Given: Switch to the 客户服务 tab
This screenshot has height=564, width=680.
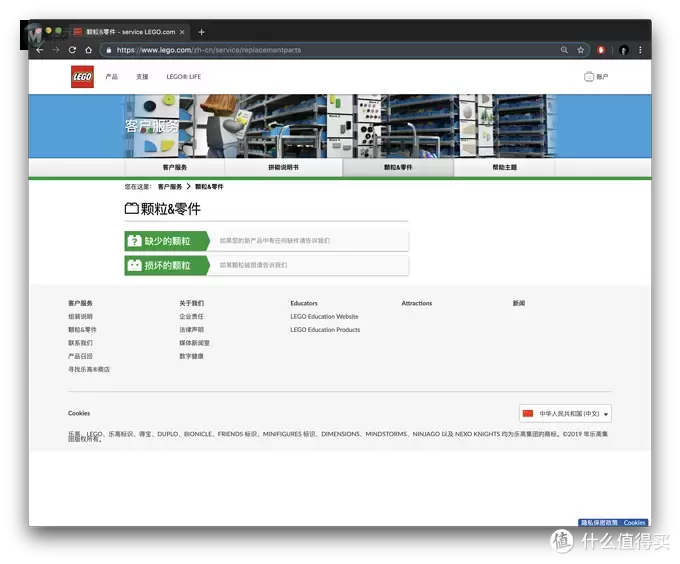Looking at the screenshot, I should tap(174, 167).
